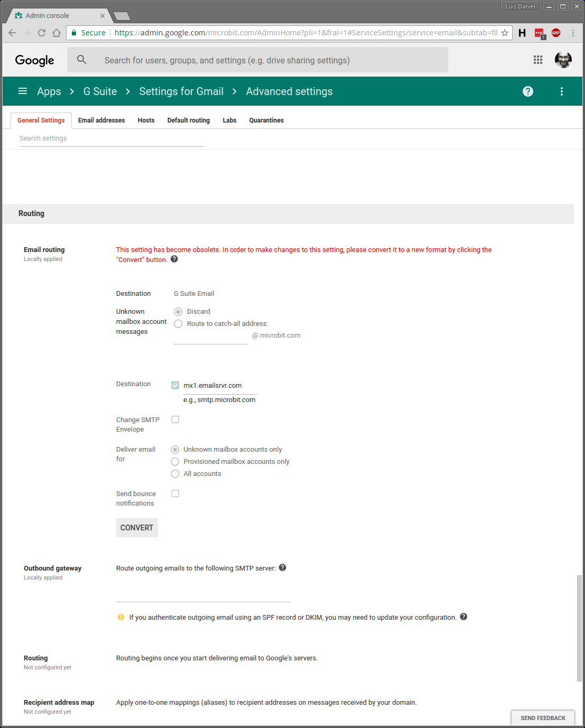
Task: Open the Quarantines tab
Action: [x=267, y=120]
